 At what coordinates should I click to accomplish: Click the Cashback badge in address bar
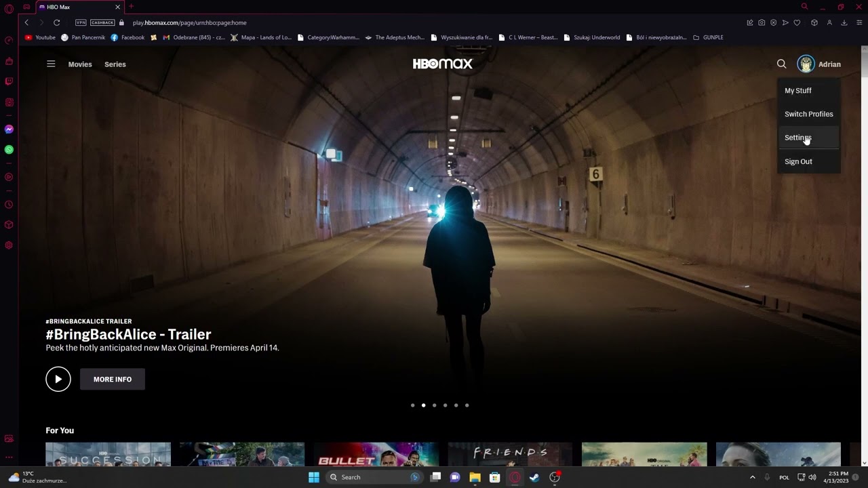102,22
